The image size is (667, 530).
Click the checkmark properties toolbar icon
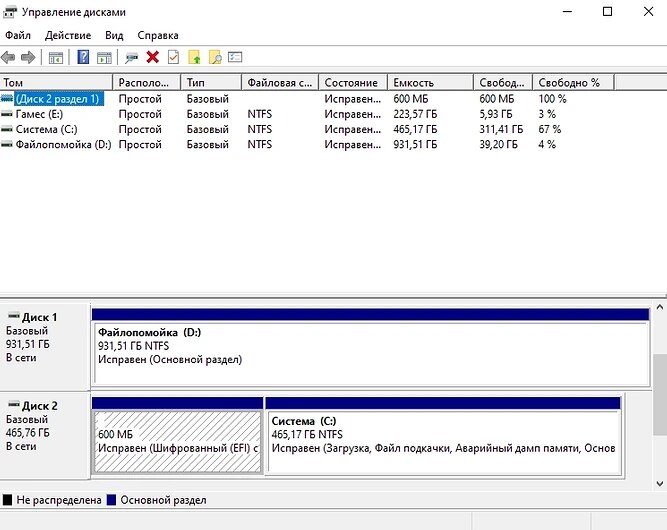pos(174,57)
